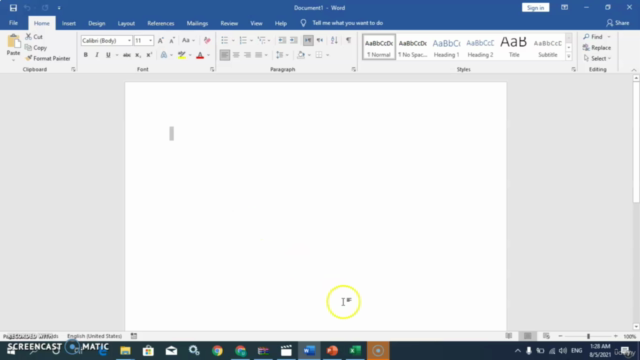Click the Cut scissors button
The image size is (640, 360).
tap(34, 37)
